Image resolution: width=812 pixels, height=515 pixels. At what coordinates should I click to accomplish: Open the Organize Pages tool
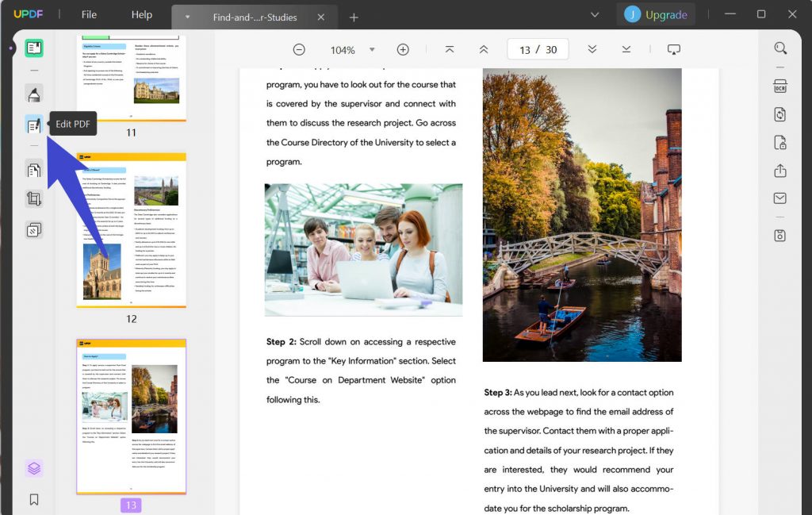coord(33,169)
